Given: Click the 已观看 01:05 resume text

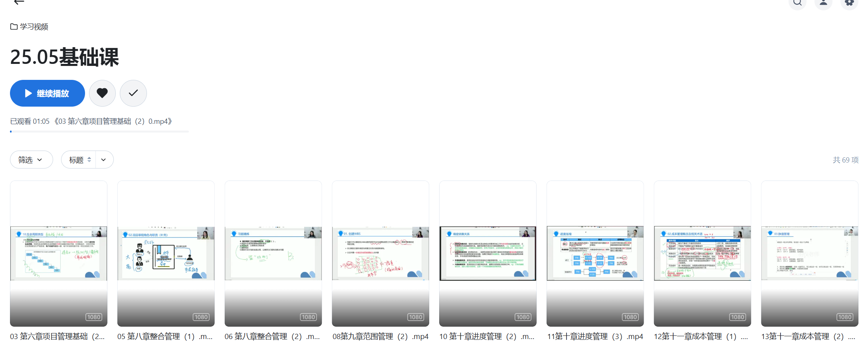Looking at the screenshot, I should pyautogui.click(x=91, y=121).
